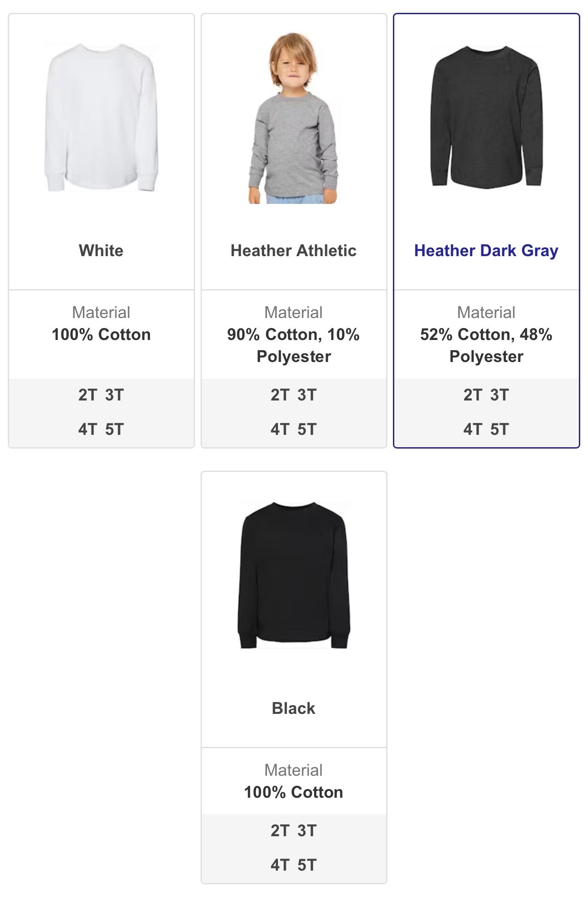Screen dimensions: 588x899
Task: Click the Heather Dark Gray title
Action: 486,251
